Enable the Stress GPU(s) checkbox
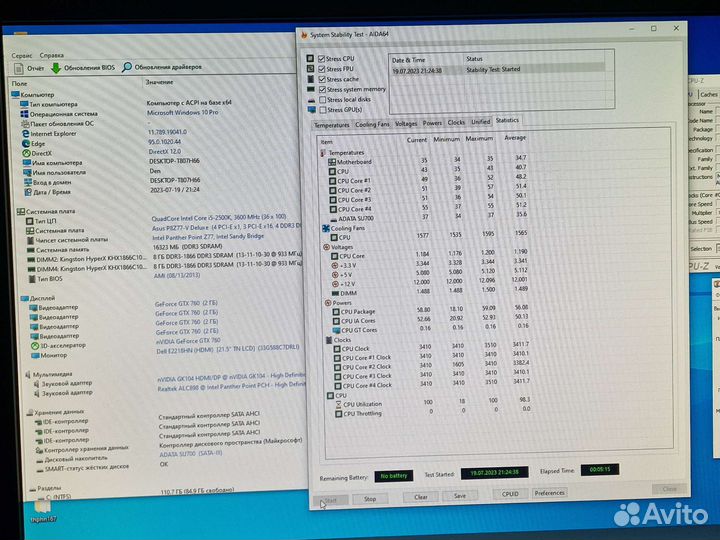The image size is (720, 540). (323, 110)
